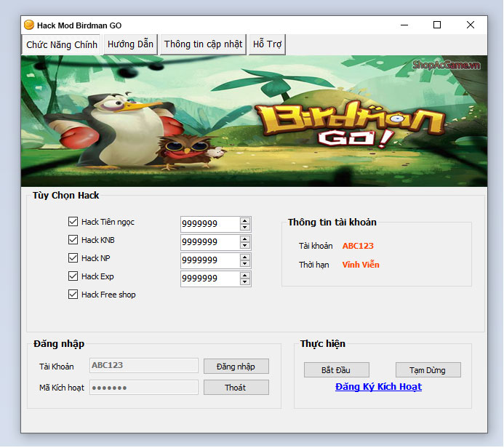504x448 pixels.
Task: Click the Đăng nhập button
Action: (236, 367)
